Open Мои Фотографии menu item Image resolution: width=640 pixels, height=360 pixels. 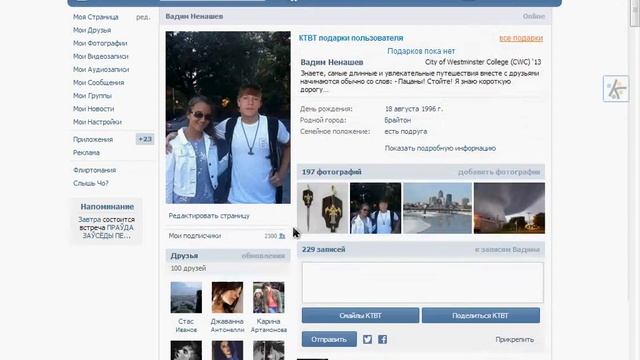click(100, 43)
